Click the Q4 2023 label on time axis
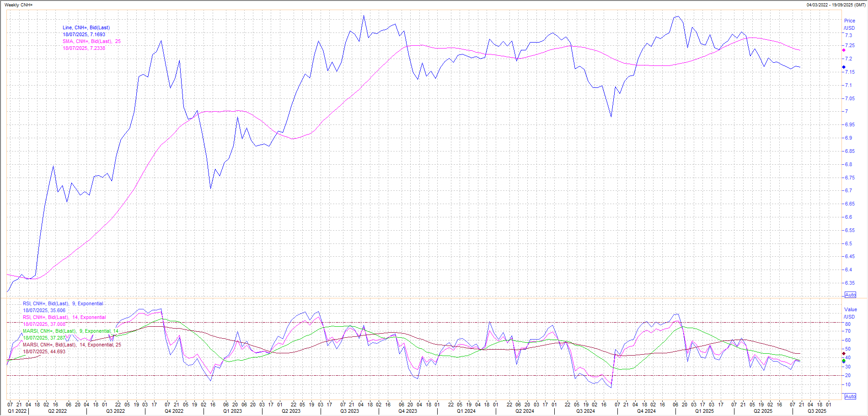Screen dimensions: 868x416 pos(407,411)
